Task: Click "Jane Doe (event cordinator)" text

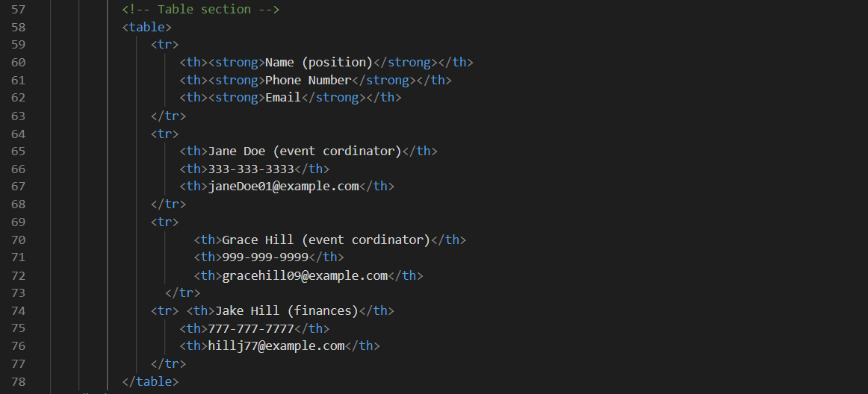Action: click(x=305, y=151)
